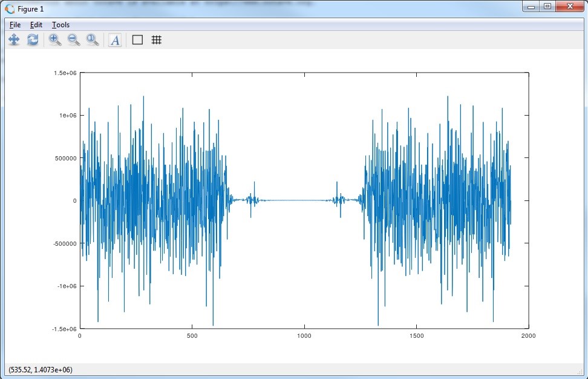This screenshot has width=588, height=379.
Task: Click the Octave icon in the title bar
Action: tap(10, 9)
